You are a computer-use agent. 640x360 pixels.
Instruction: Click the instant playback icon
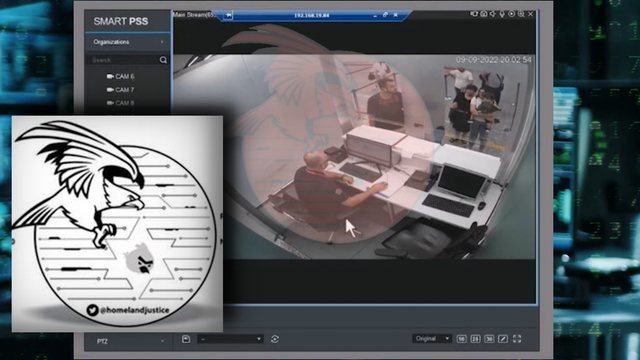point(511,14)
